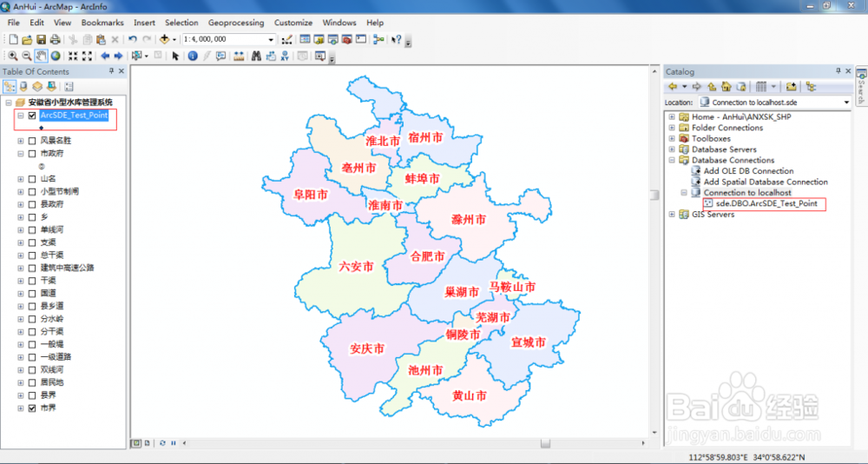Choose the Select Elements arrow tool
868x464 pixels.
(x=175, y=56)
